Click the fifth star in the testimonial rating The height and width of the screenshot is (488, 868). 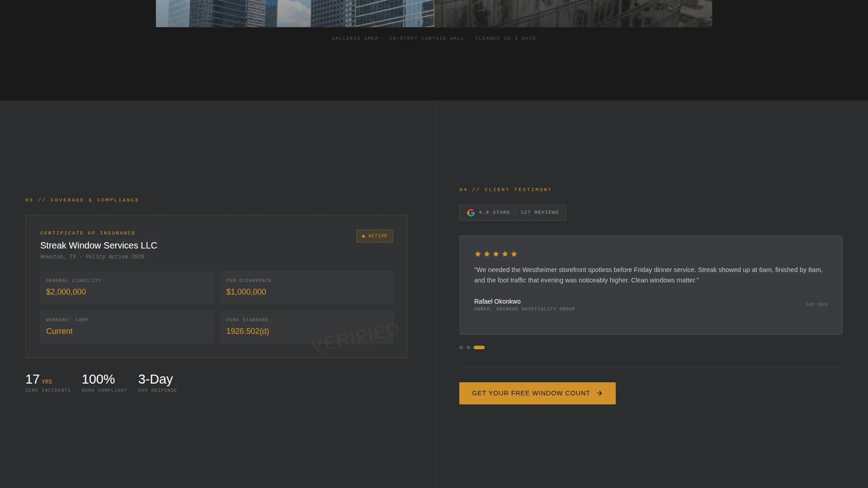[514, 254]
